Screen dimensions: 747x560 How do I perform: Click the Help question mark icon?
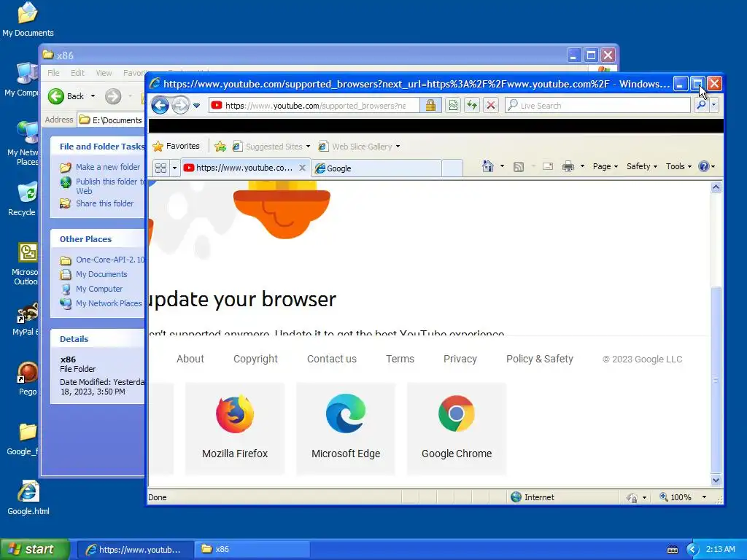tap(704, 166)
